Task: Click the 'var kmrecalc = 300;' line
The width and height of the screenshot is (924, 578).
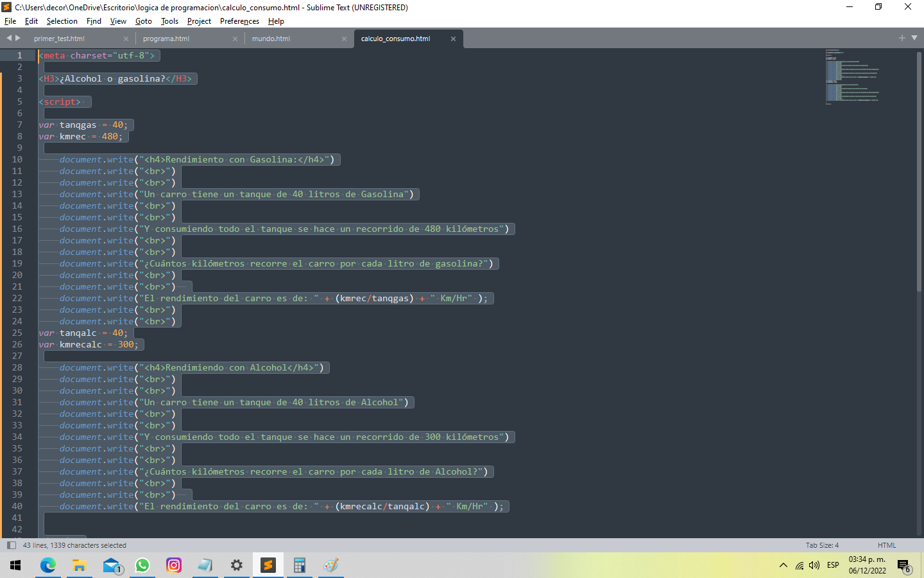Action: pyautogui.click(x=89, y=345)
